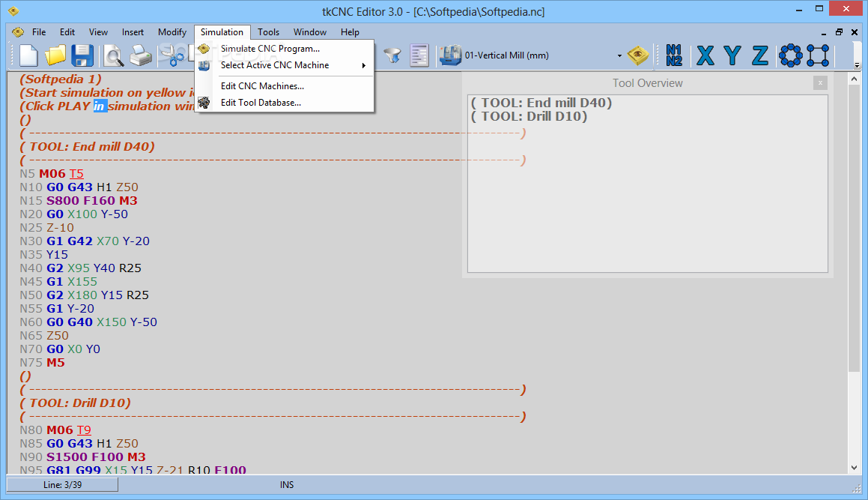Click code line N60 G0 G40 X150 Y-50
This screenshot has height=500, width=868.
click(88, 322)
